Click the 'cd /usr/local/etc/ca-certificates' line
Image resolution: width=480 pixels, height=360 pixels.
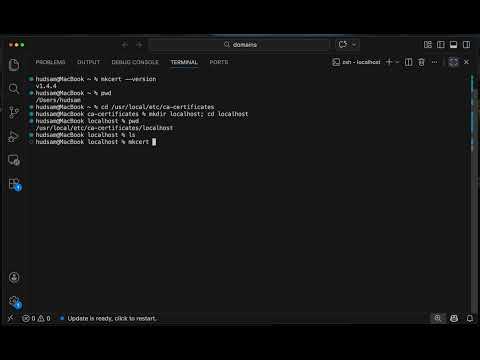coord(125,107)
